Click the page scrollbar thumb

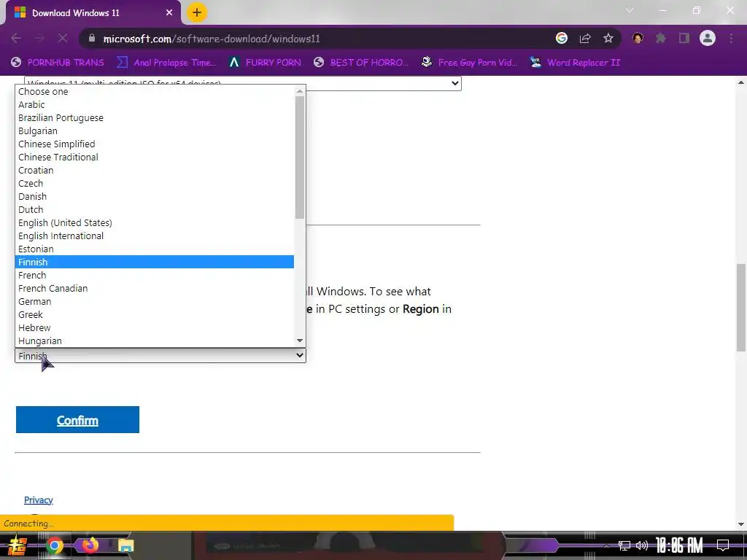pos(741,307)
